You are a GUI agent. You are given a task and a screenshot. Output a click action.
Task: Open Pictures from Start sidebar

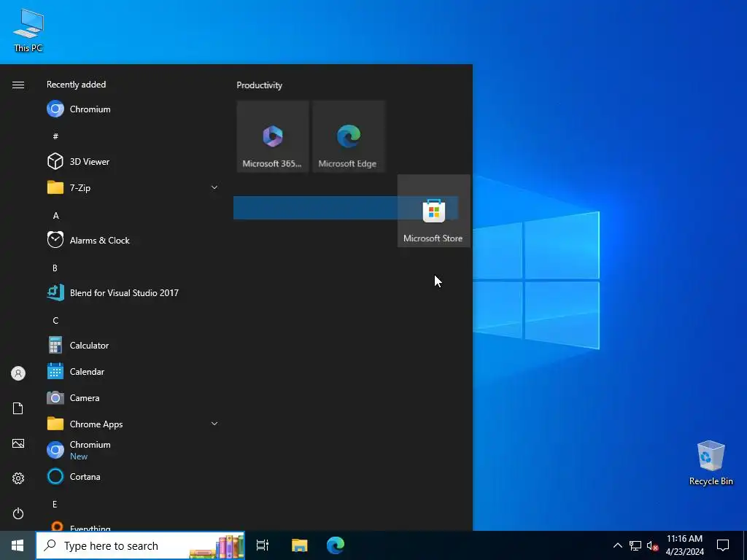[18, 443]
